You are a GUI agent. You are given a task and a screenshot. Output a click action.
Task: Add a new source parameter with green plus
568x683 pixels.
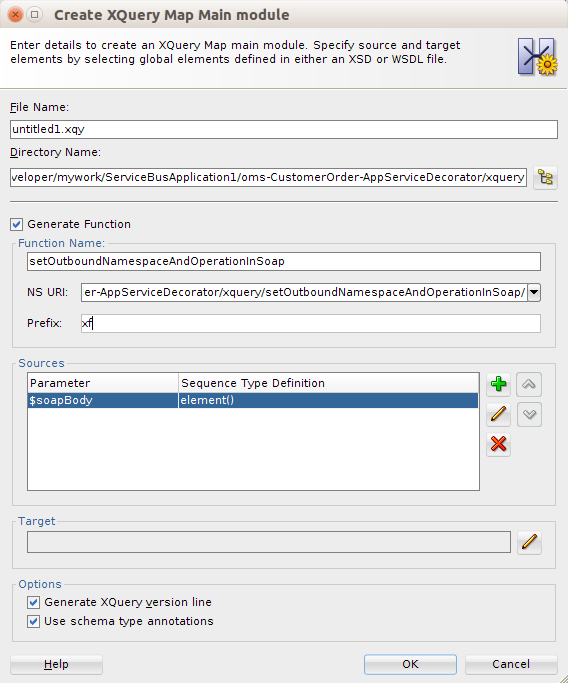click(x=498, y=384)
